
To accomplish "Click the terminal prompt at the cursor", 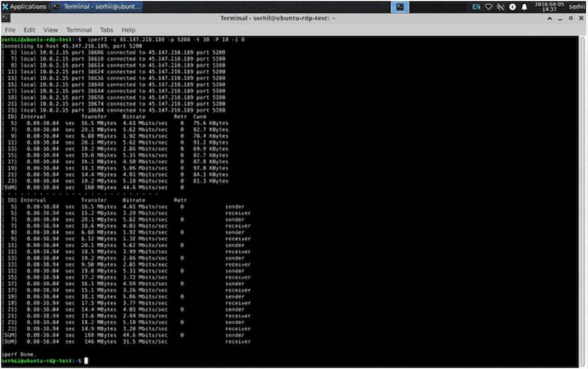I will [86, 360].
